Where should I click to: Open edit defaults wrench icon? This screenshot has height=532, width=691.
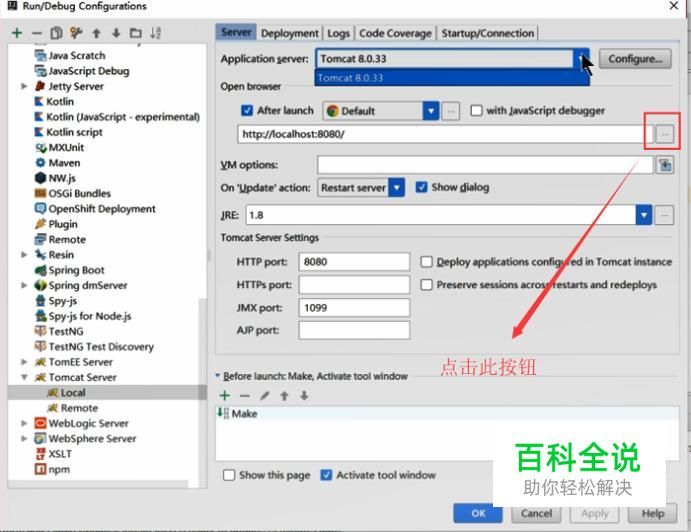coord(76,33)
